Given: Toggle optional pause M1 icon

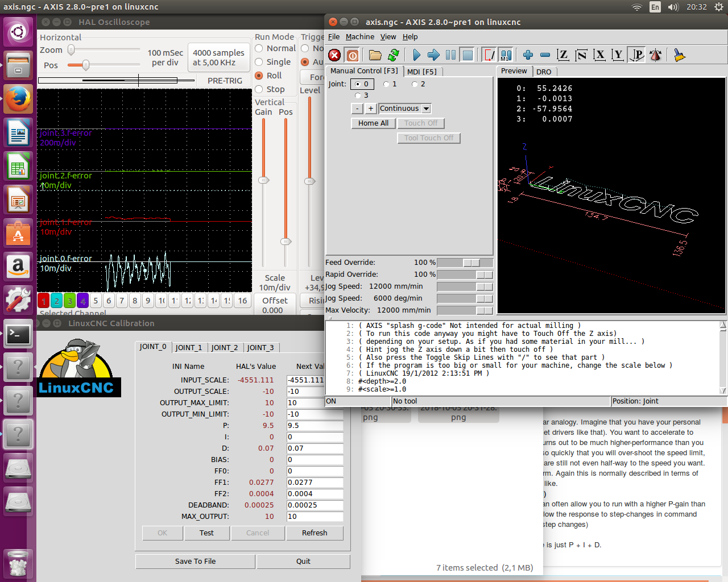Looking at the screenshot, I should (x=506, y=55).
